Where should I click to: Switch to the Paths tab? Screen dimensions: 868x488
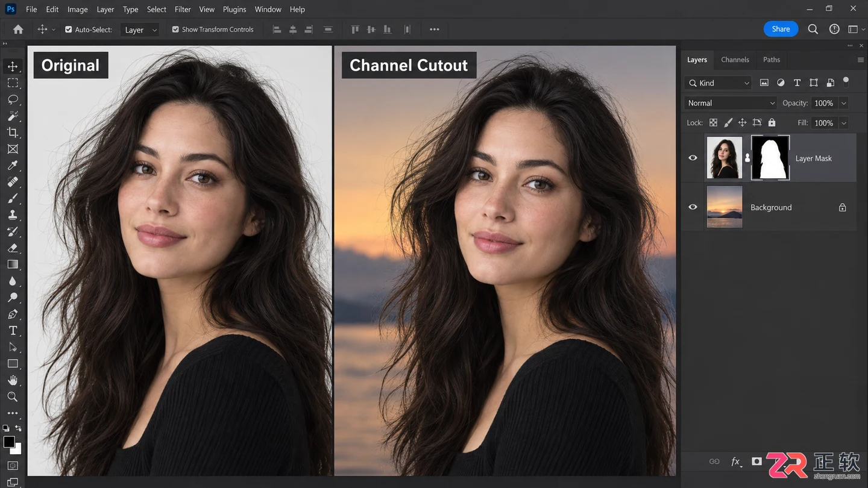point(772,60)
